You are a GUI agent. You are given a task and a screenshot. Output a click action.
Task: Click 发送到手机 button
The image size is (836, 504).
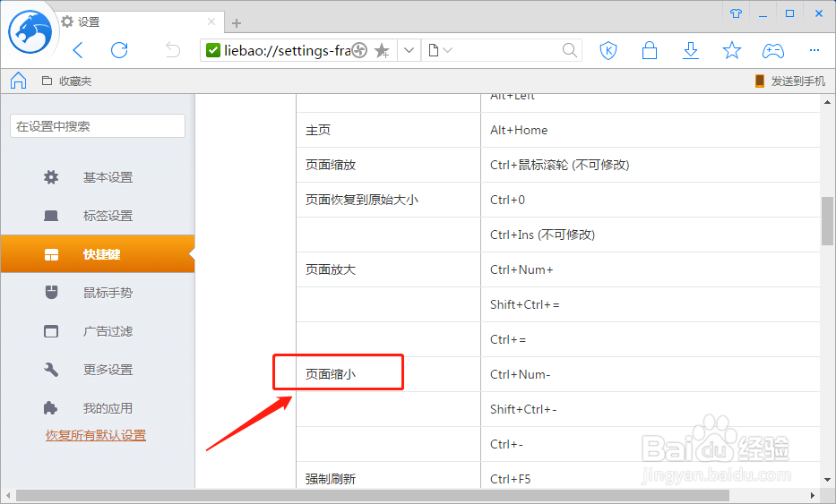pos(789,81)
